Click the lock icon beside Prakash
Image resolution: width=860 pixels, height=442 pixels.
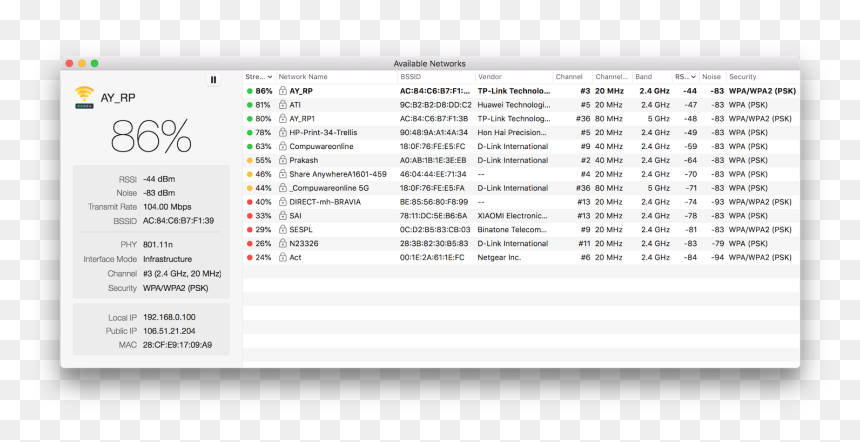(x=282, y=160)
